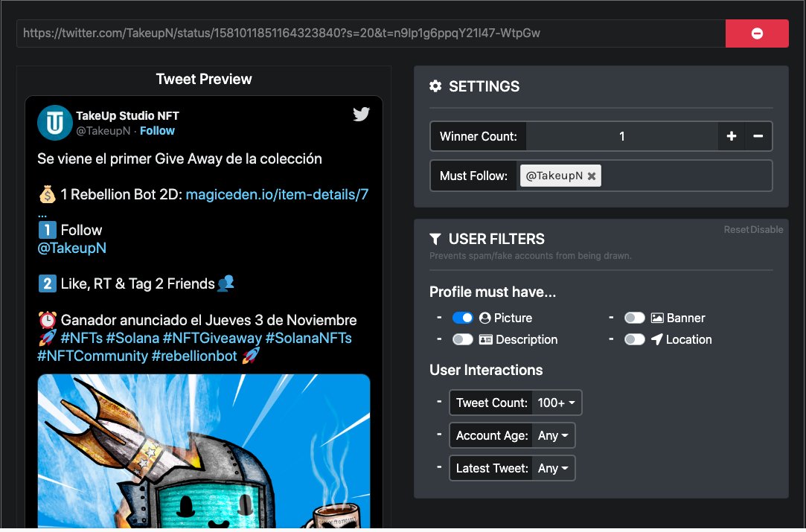The width and height of the screenshot is (806, 532).
Task: Enable the Banner requirement switch
Action: [x=634, y=318]
